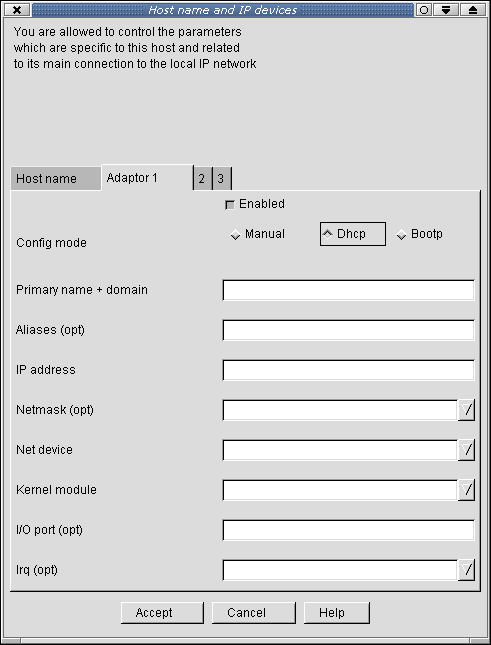Image resolution: width=491 pixels, height=645 pixels.
Task: Focus the IP address field
Action: [x=348, y=370]
